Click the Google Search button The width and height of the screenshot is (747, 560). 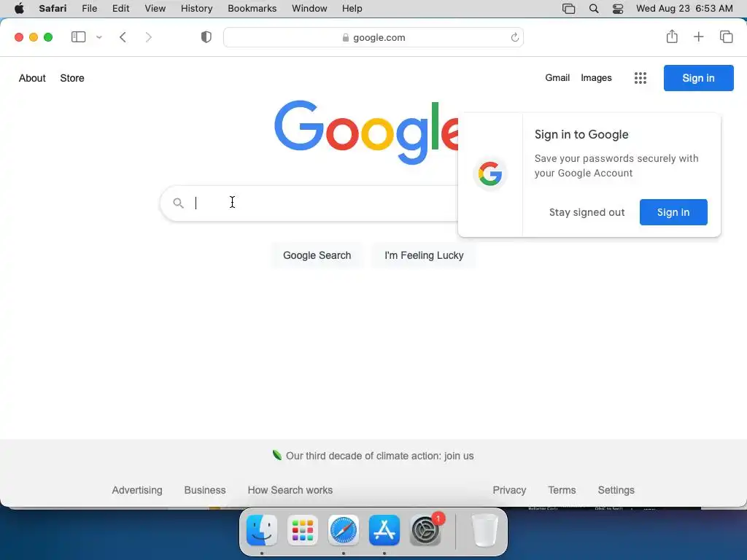[x=317, y=255]
